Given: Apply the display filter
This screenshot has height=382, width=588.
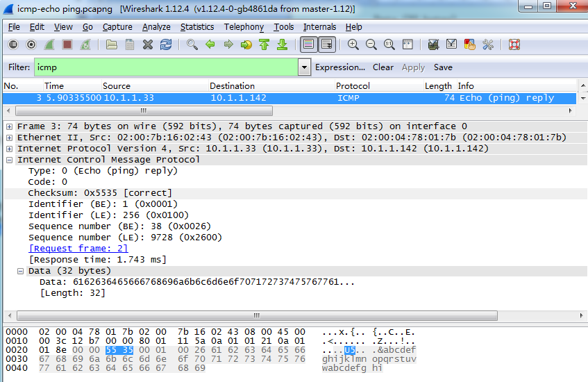Looking at the screenshot, I should [413, 67].
